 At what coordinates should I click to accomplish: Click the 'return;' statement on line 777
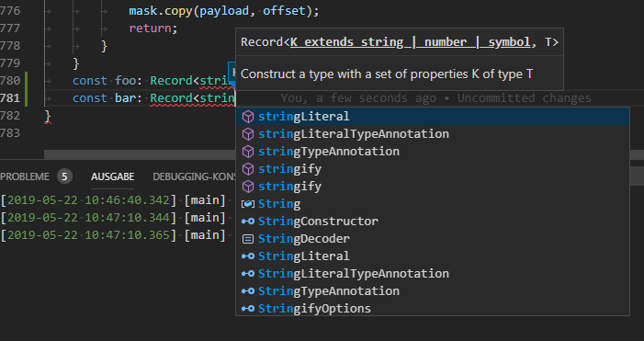pos(153,28)
